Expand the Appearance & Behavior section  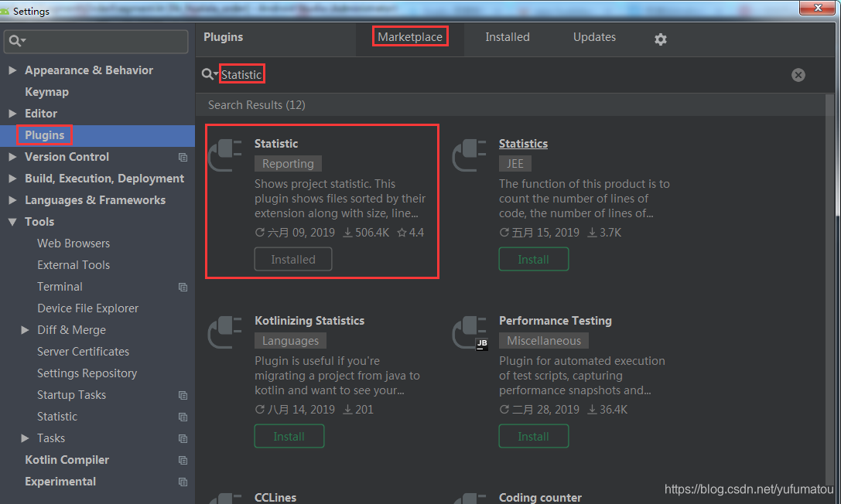click(13, 70)
